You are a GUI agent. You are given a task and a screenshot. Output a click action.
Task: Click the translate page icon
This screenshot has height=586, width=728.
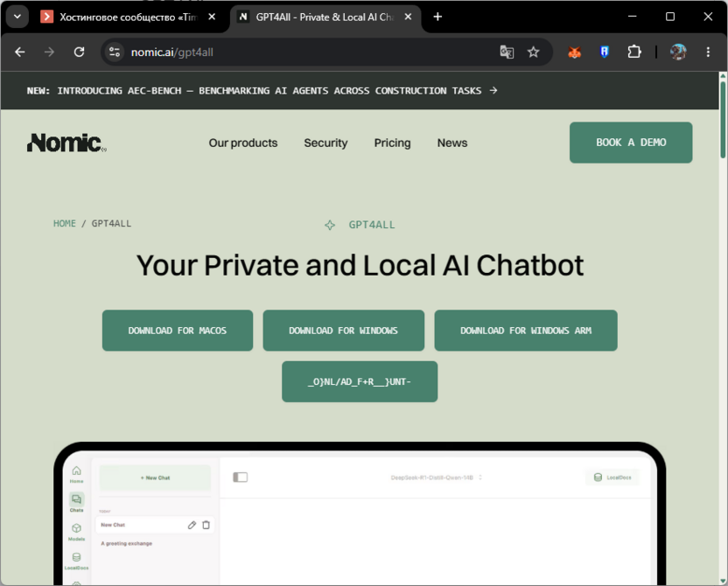[507, 52]
